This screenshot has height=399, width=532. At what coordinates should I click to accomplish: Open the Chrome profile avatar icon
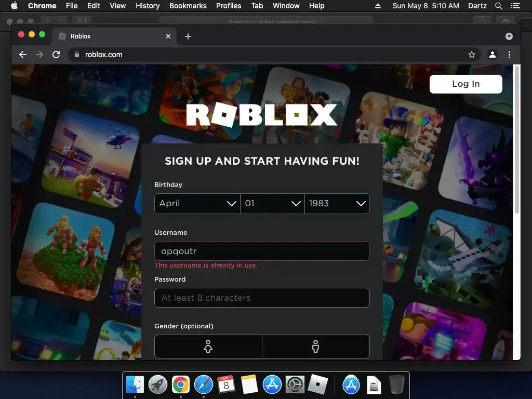point(493,55)
